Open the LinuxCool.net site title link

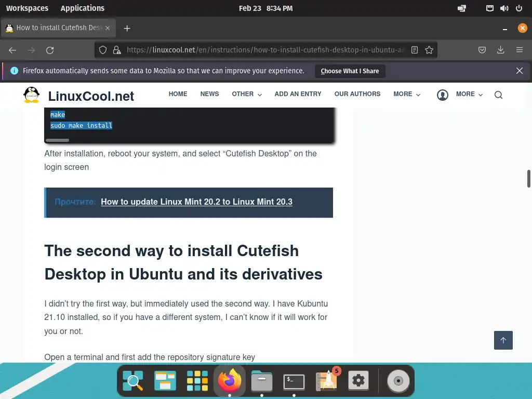click(91, 96)
